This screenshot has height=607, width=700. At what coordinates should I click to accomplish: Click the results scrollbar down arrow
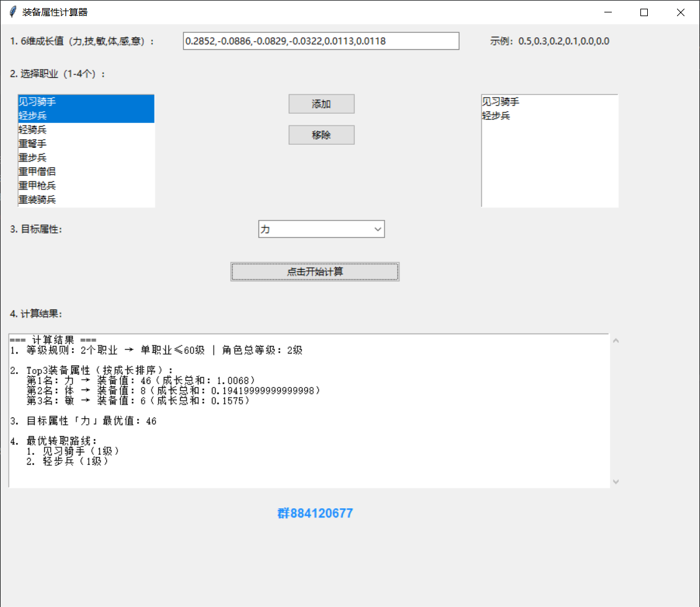pos(616,481)
